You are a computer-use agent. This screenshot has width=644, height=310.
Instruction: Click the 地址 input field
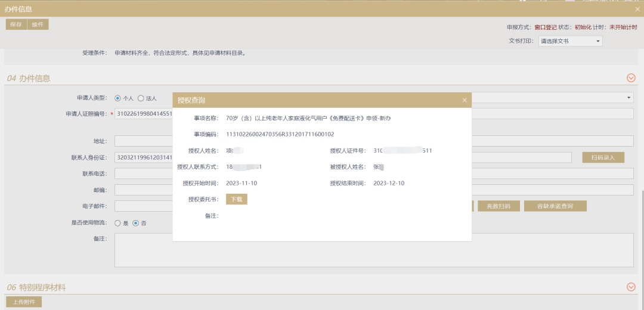click(143, 141)
